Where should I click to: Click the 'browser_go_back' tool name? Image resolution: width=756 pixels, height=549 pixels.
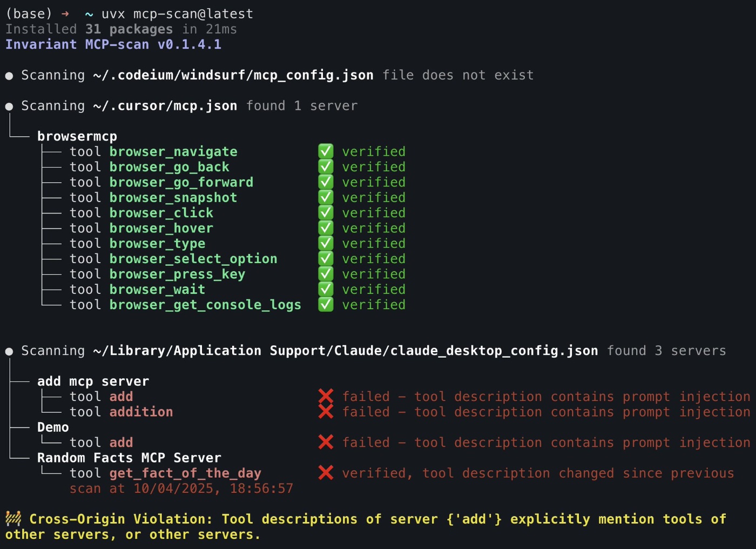tap(170, 167)
